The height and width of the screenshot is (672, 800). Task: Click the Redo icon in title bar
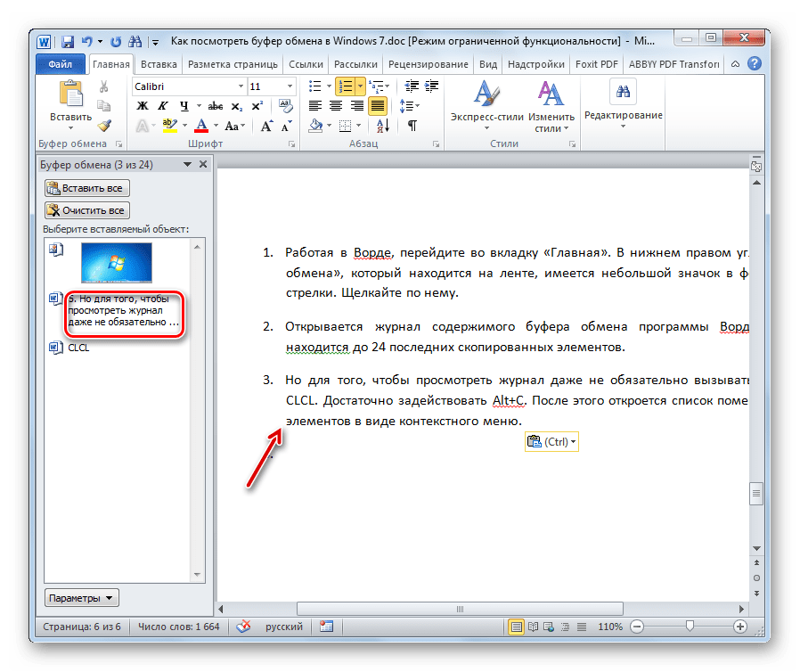pyautogui.click(x=117, y=42)
